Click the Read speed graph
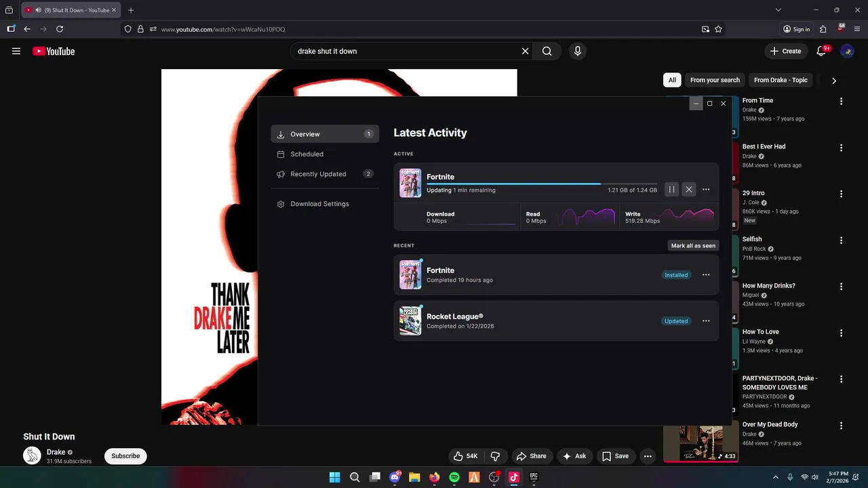868x488 pixels. point(585,217)
